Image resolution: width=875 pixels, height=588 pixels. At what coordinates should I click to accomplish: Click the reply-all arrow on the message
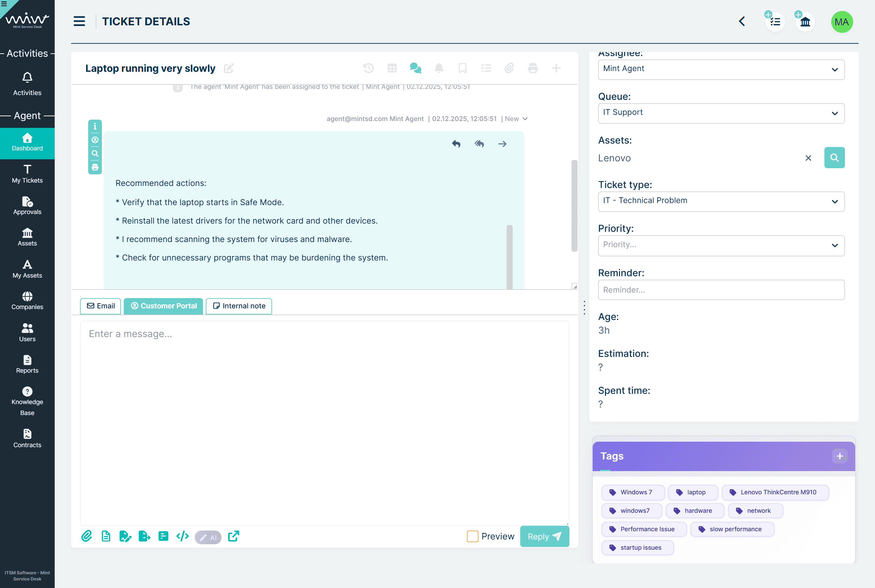click(x=479, y=144)
